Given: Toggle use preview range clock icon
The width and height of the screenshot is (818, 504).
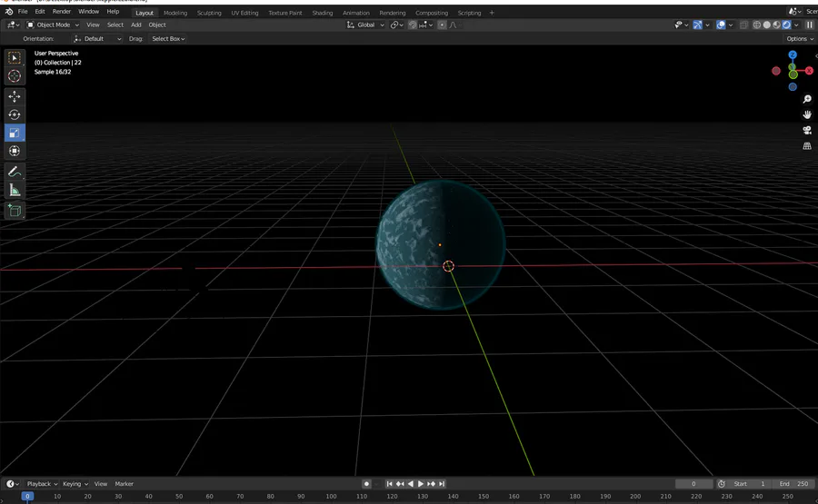Looking at the screenshot, I should tap(721, 484).
